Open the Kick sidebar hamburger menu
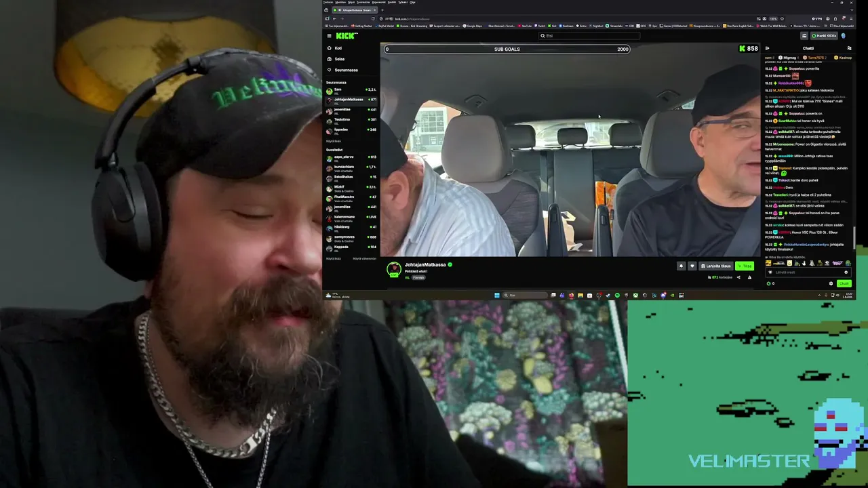Image resolution: width=868 pixels, height=488 pixels. 329,36
